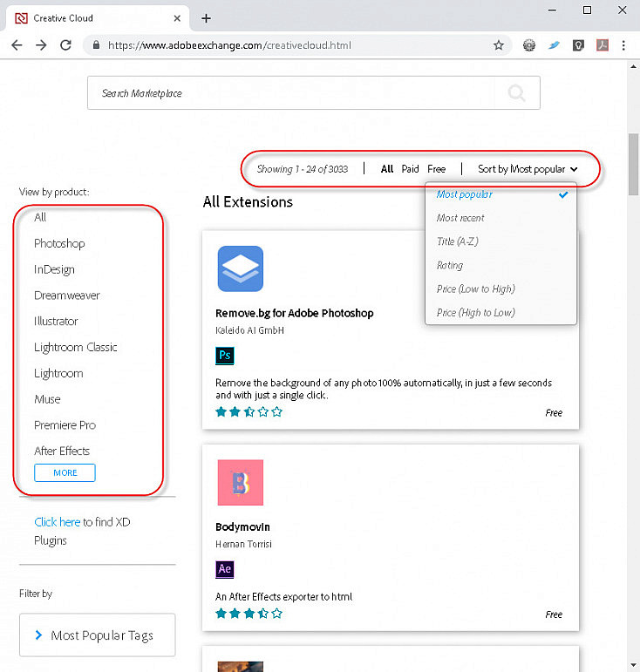View Premiere Pro extensions
Screen dimensions: 640x672
coord(65,425)
